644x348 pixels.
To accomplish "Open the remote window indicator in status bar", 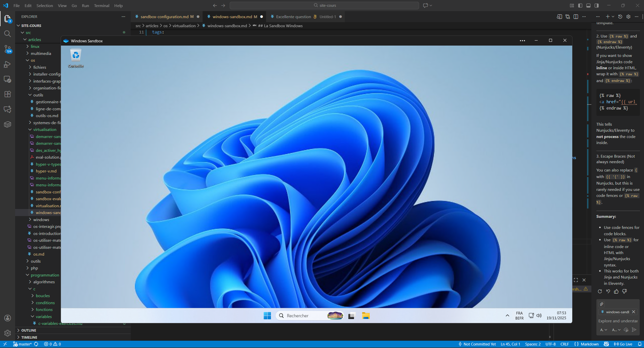I will click(5, 344).
